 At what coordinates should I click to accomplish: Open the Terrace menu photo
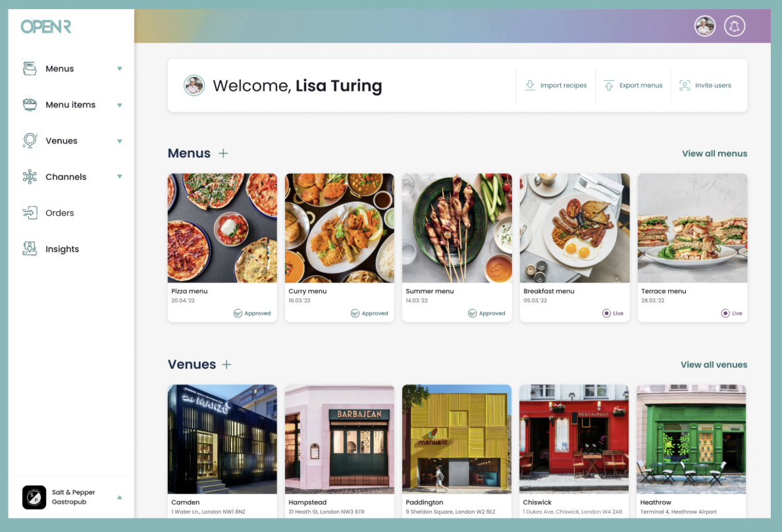point(692,228)
